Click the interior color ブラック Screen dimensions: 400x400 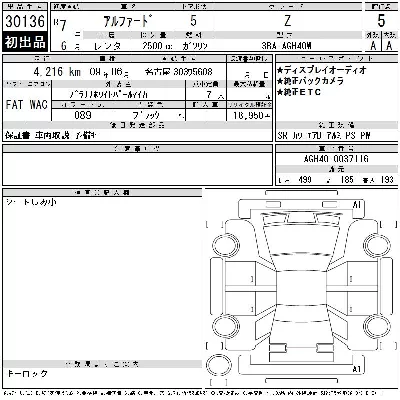[146, 115]
